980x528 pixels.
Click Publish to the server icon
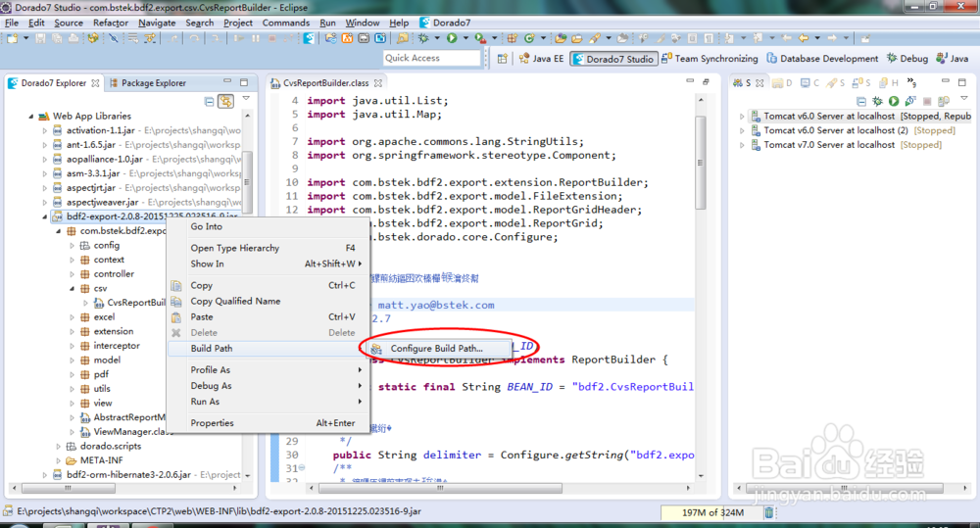(944, 101)
